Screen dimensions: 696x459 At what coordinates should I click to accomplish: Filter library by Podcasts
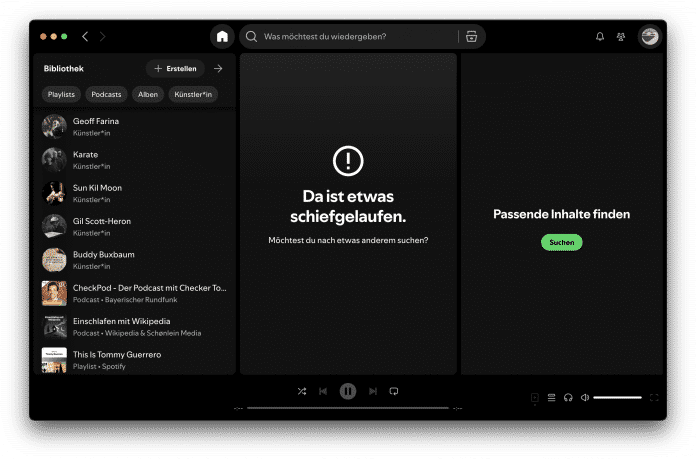click(106, 94)
